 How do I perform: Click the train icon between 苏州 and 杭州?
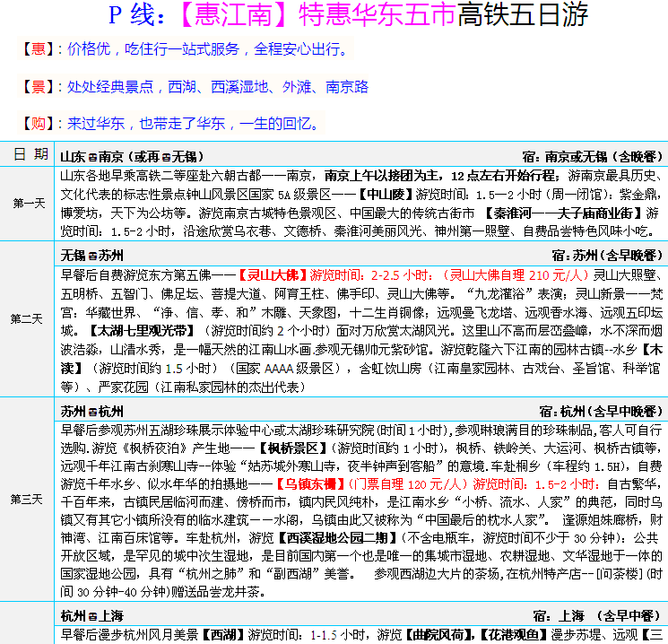[92, 412]
